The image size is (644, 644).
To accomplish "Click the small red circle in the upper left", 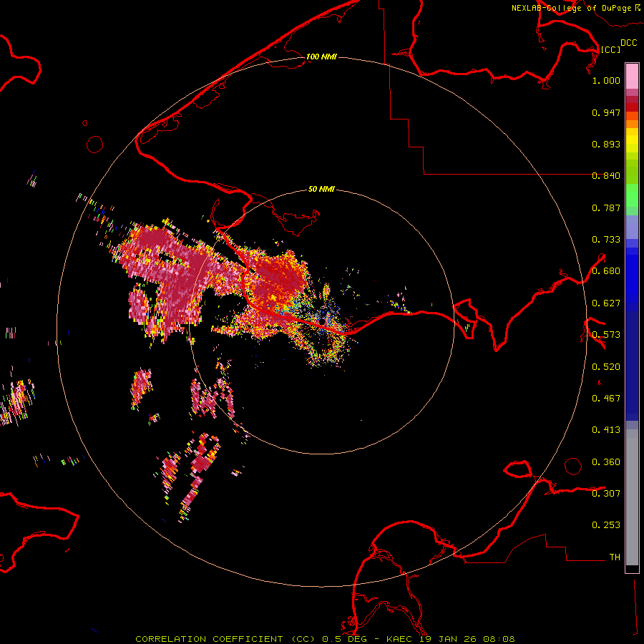I will coord(95,145).
